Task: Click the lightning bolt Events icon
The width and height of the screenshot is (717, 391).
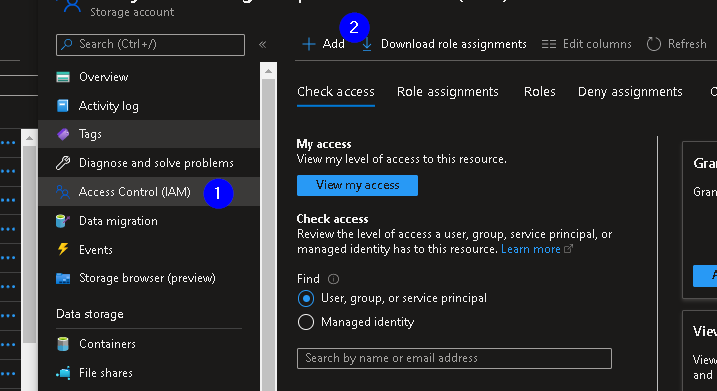Action: pos(63,249)
